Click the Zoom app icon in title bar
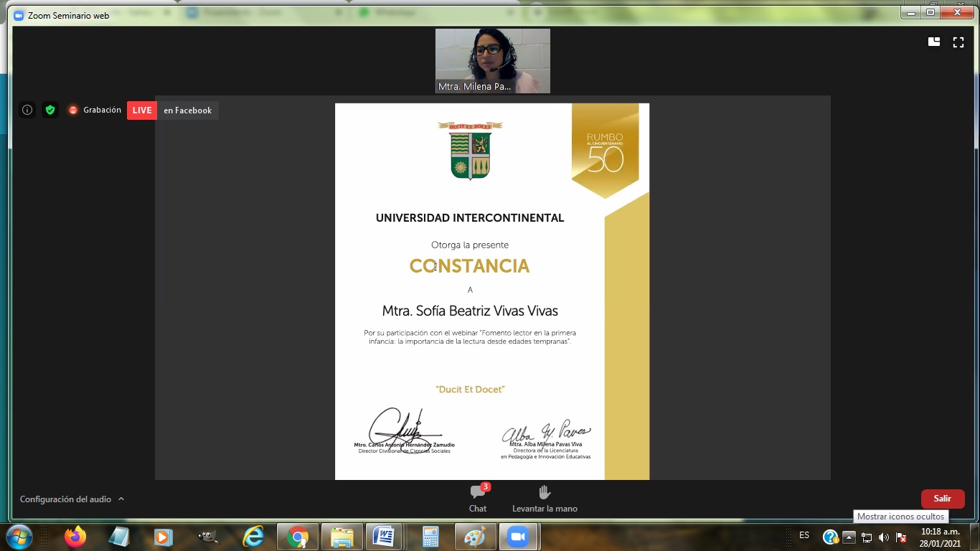 click(19, 15)
